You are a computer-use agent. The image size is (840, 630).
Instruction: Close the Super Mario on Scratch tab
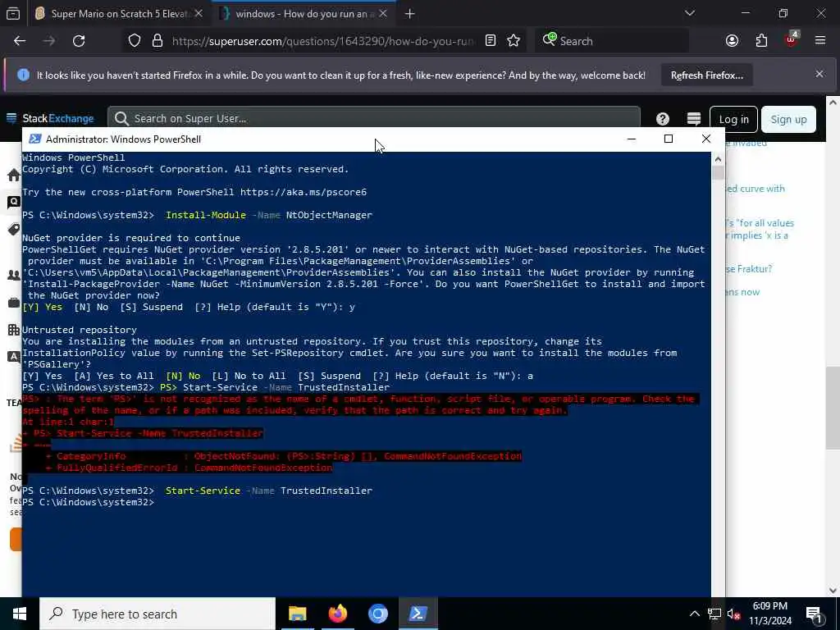(199, 14)
